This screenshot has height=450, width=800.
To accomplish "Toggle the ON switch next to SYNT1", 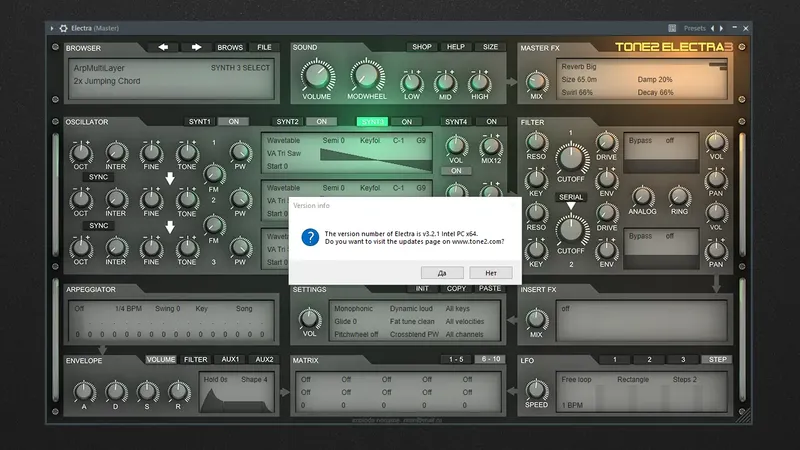I will [x=234, y=121].
